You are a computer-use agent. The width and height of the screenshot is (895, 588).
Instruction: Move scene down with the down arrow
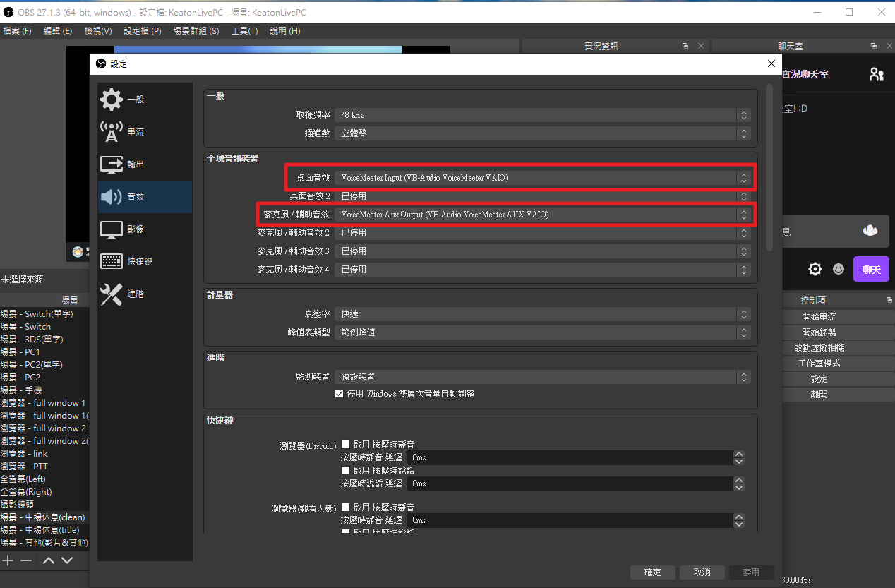point(67,560)
